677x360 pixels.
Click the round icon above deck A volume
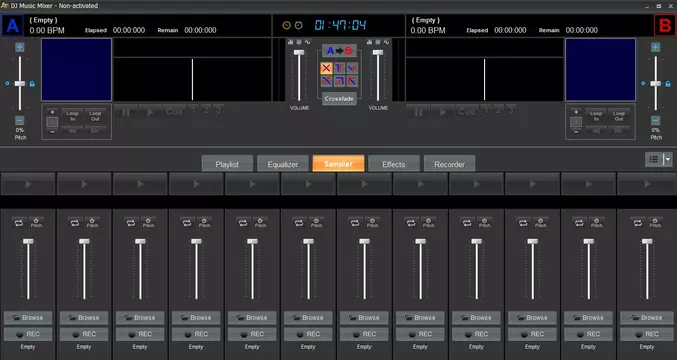coord(299,42)
